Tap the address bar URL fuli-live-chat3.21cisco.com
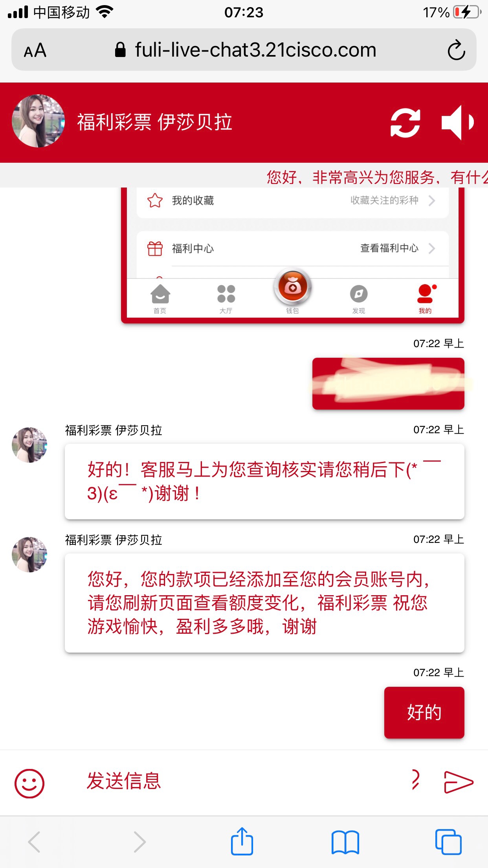488x868 pixels. (x=255, y=50)
